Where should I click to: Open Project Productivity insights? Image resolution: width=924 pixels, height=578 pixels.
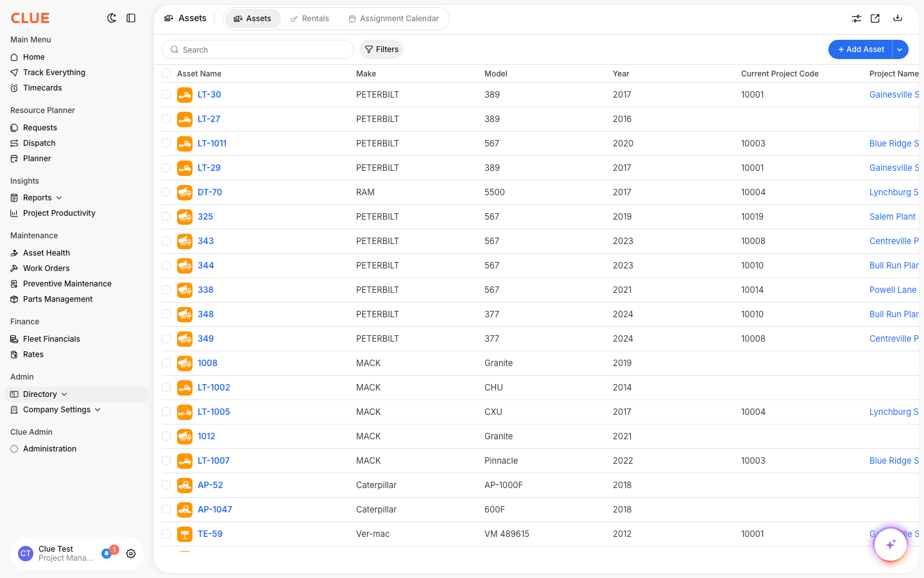(59, 213)
